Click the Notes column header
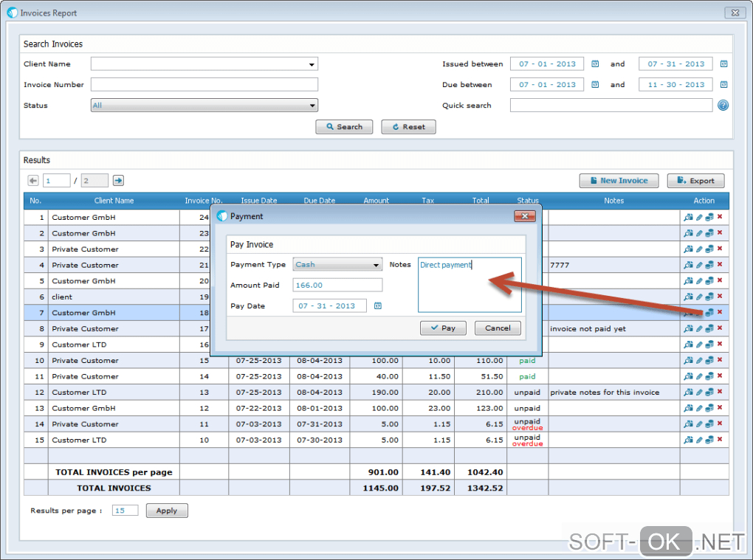753x560 pixels. coord(613,201)
